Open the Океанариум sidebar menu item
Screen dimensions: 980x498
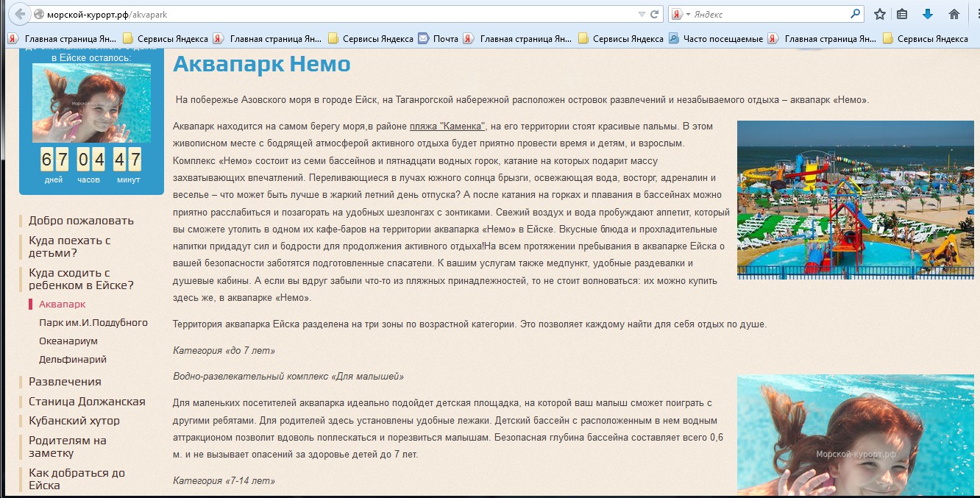click(68, 341)
